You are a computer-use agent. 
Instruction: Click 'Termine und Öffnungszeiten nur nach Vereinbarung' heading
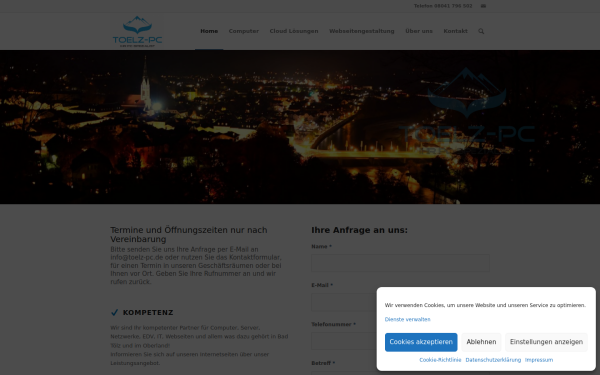click(x=189, y=235)
